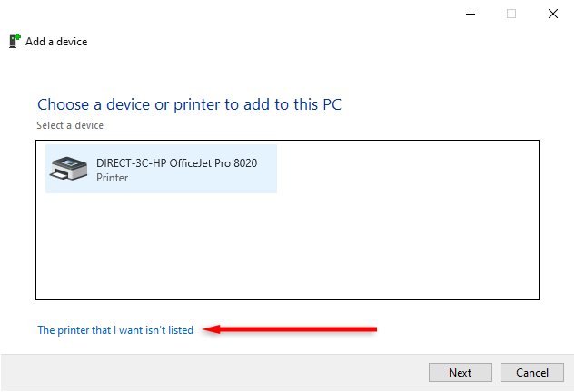Click the "Select a device" label
The width and height of the screenshot is (575, 392).
[70, 125]
